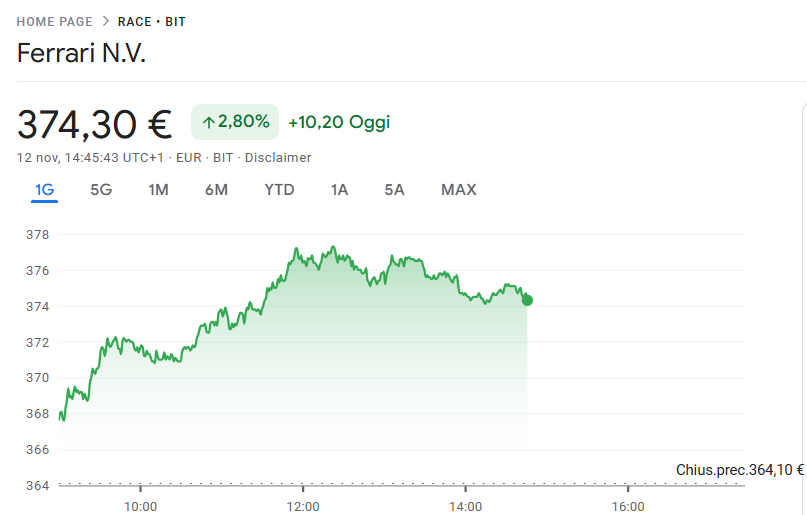The image size is (807, 515).
Task: Click the HOME PAGE breadcrumb link
Action: 54,22
